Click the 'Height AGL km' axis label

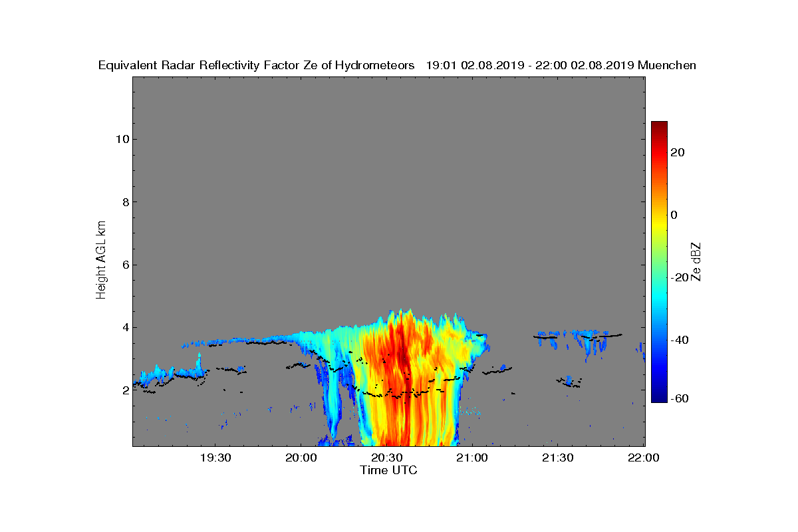101,261
